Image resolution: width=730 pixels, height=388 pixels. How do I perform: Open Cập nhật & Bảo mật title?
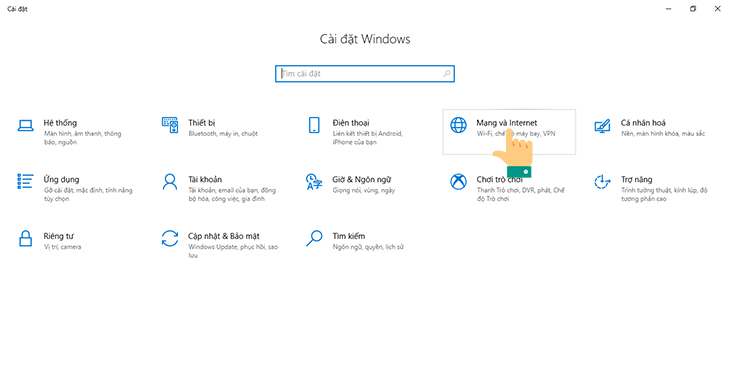[224, 236]
